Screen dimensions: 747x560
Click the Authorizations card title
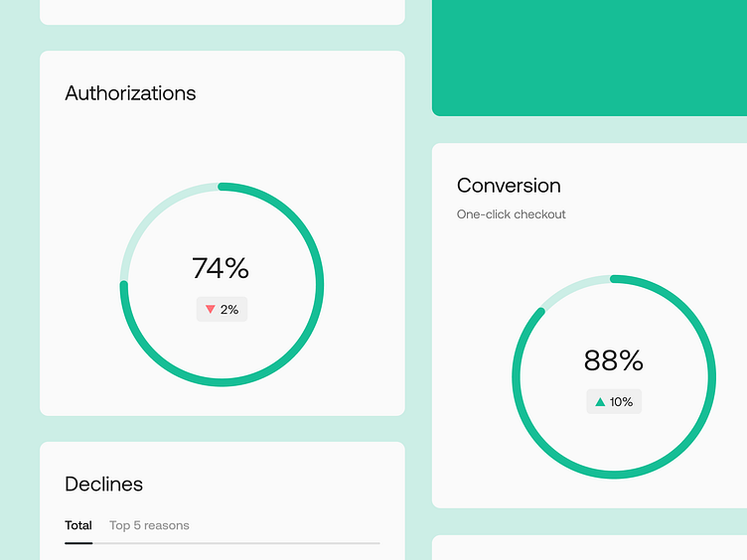[130, 93]
